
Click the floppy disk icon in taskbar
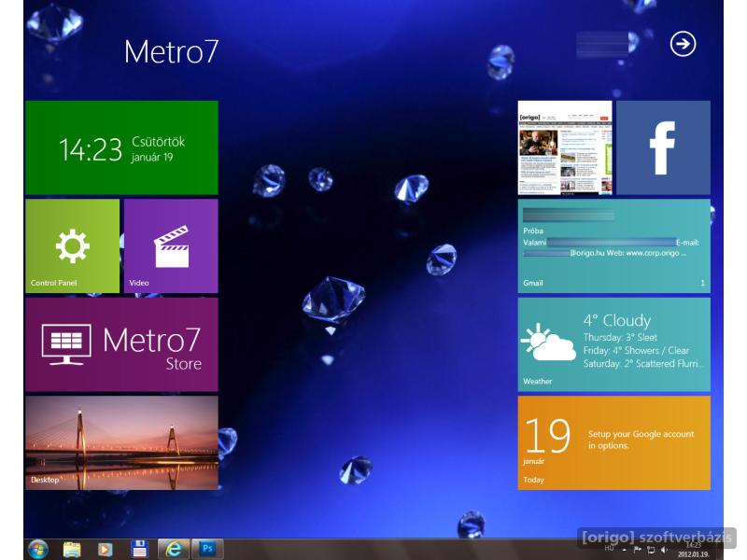pos(139,550)
